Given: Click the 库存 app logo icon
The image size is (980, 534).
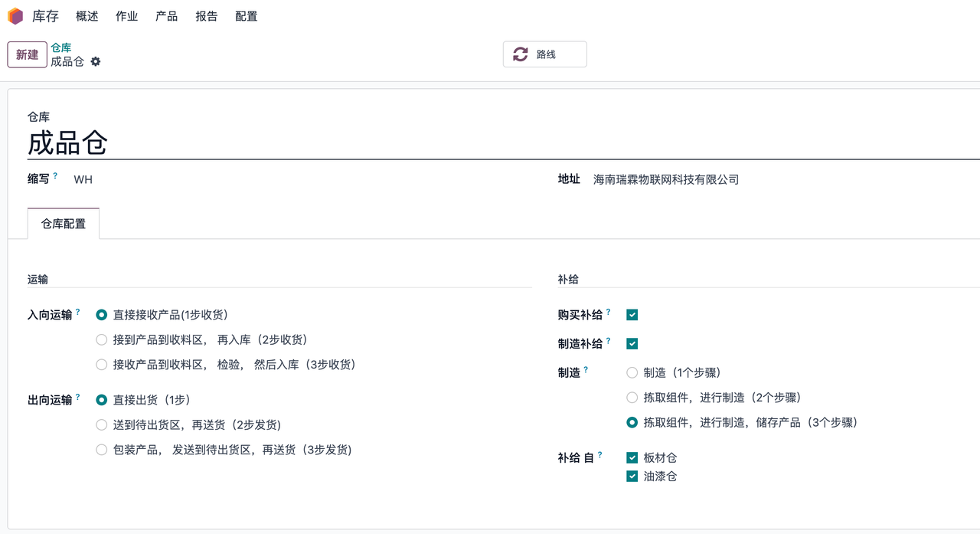Looking at the screenshot, I should coord(15,16).
